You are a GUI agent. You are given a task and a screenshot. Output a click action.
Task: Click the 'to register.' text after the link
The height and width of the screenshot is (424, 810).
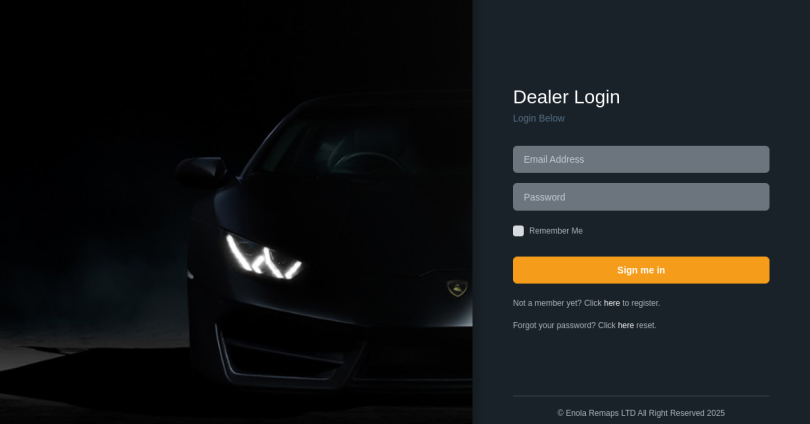[x=641, y=303]
